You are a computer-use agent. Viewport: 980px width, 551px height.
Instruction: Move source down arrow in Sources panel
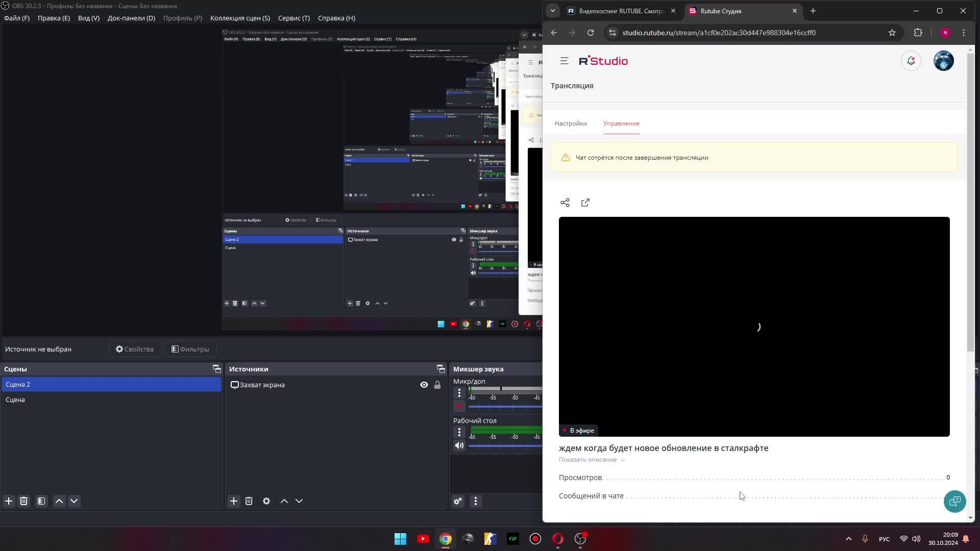(x=299, y=501)
